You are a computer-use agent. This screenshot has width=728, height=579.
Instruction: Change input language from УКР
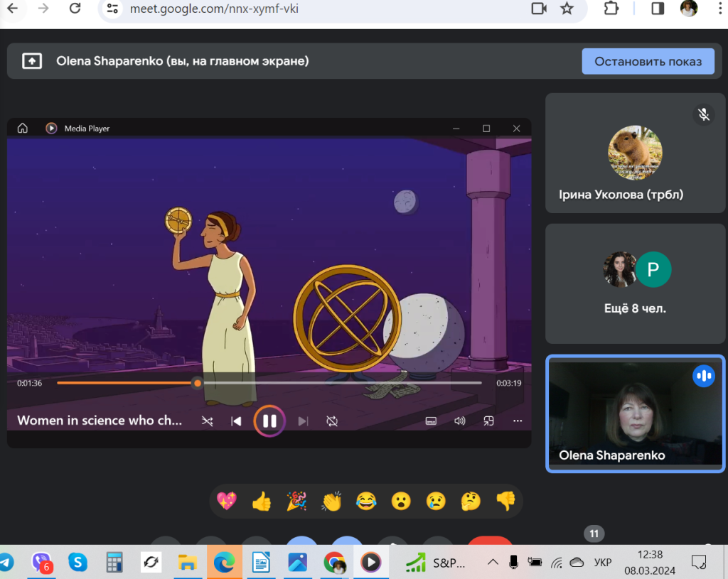click(x=603, y=562)
